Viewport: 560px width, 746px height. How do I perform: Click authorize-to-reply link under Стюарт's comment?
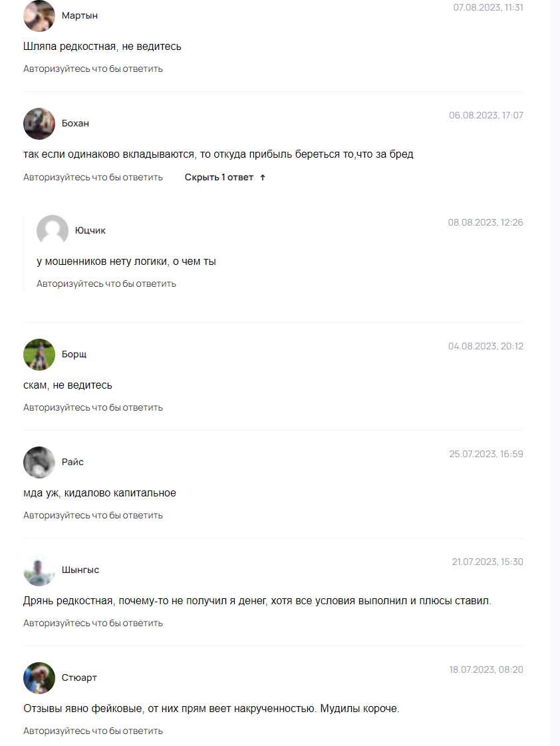93,731
